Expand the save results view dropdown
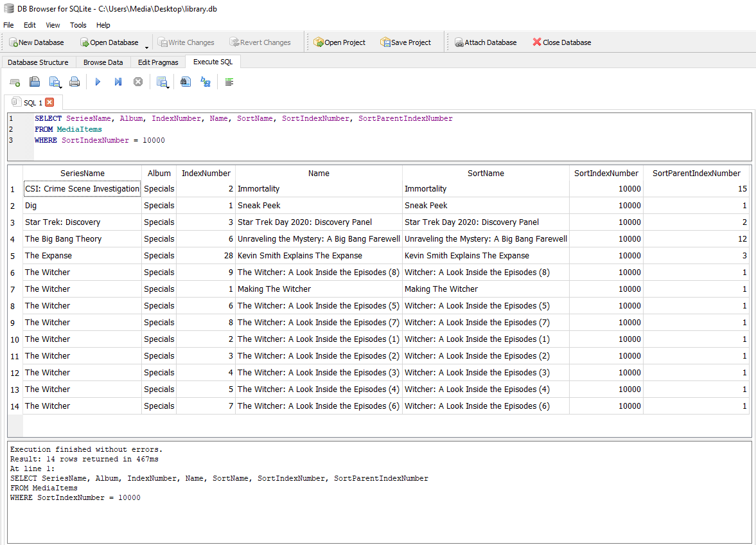This screenshot has width=756, height=545. (x=168, y=86)
